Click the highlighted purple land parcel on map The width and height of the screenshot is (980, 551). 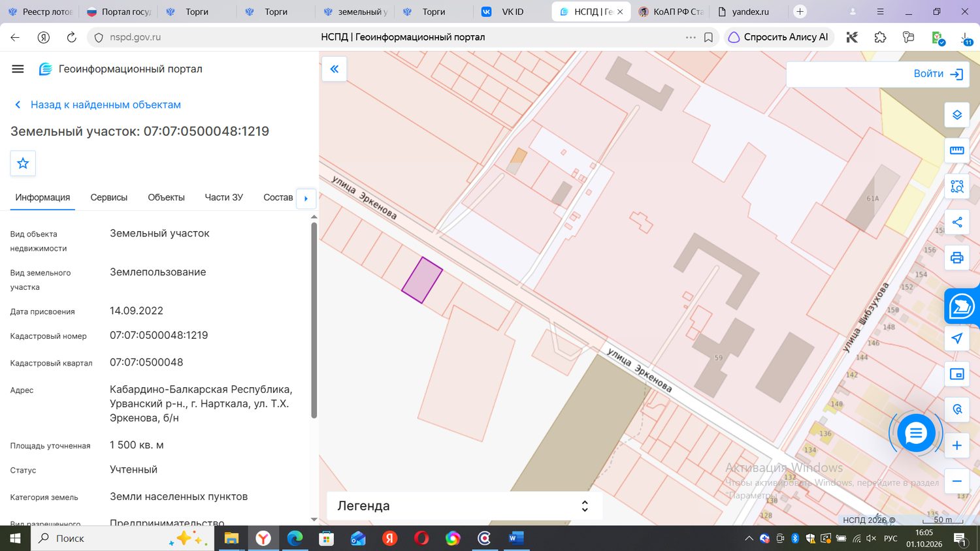click(422, 280)
